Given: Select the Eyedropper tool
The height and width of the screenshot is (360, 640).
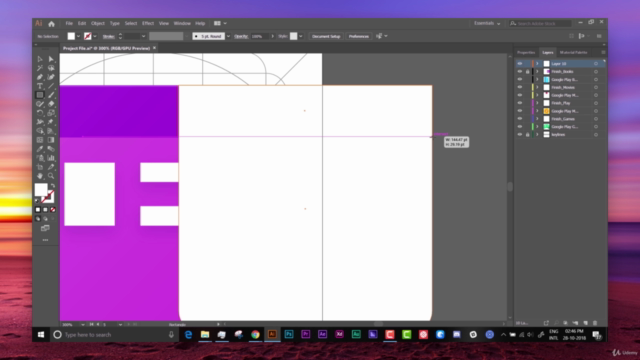Looking at the screenshot, I should point(40,149).
